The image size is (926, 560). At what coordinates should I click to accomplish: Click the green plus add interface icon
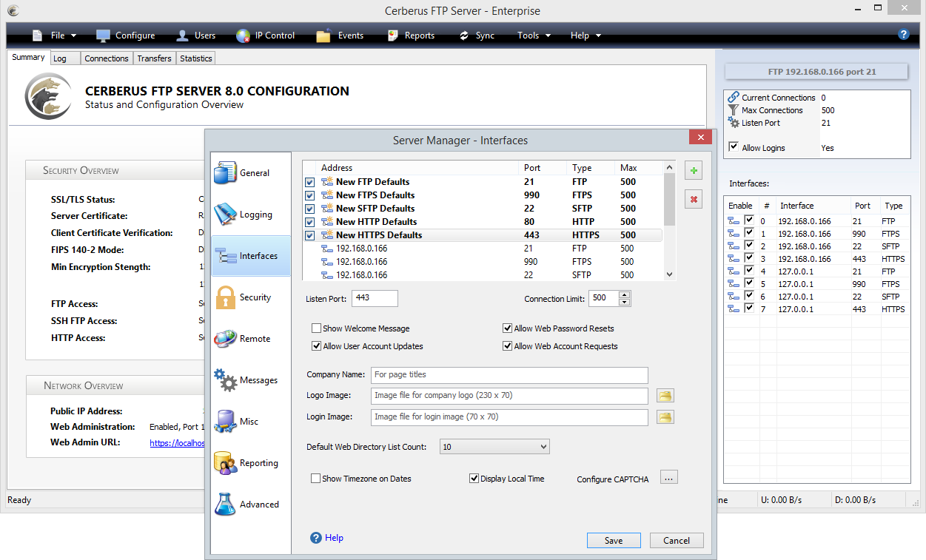694,171
